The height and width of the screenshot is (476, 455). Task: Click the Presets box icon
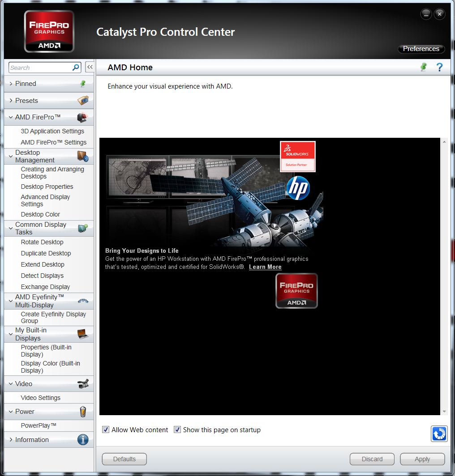(83, 101)
